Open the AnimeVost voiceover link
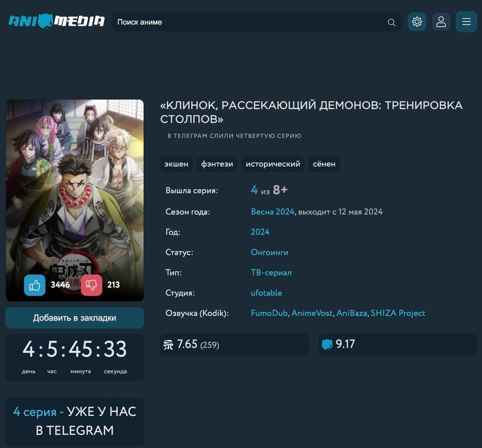The width and height of the screenshot is (482, 448). [x=312, y=313]
